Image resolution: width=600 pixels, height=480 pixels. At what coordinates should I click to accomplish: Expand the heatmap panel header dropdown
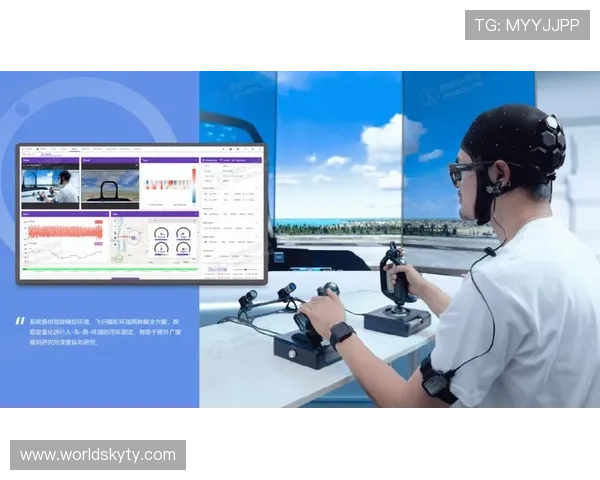194,160
